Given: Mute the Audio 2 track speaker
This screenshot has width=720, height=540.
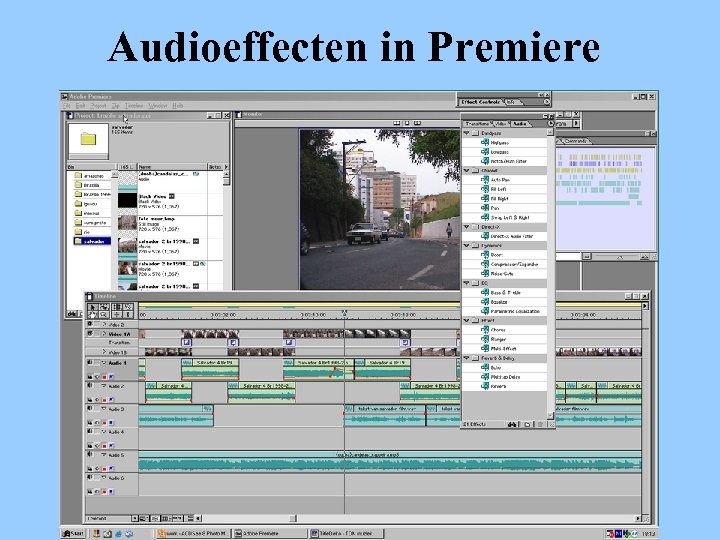Looking at the screenshot, I should tap(90, 386).
